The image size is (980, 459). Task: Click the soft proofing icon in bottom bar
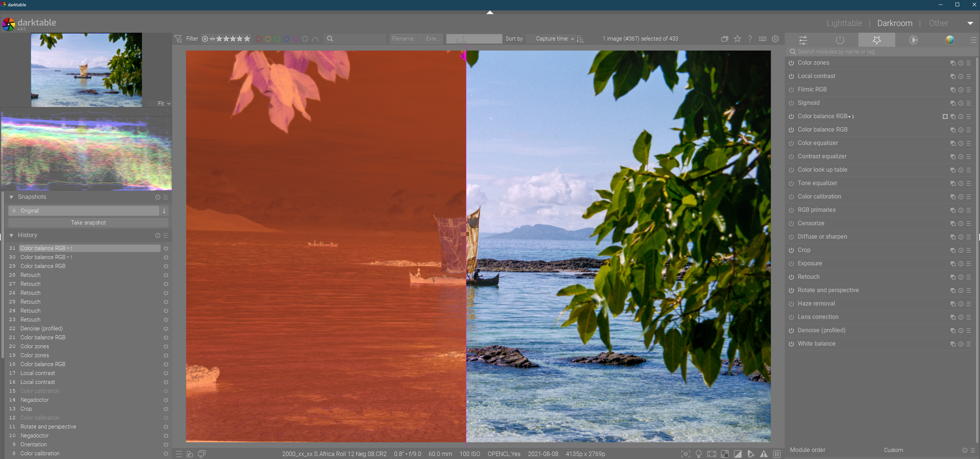pyautogui.click(x=751, y=454)
